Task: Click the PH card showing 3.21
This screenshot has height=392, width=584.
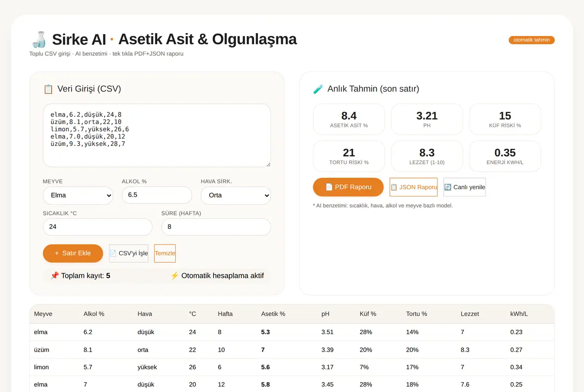Action: tap(427, 119)
